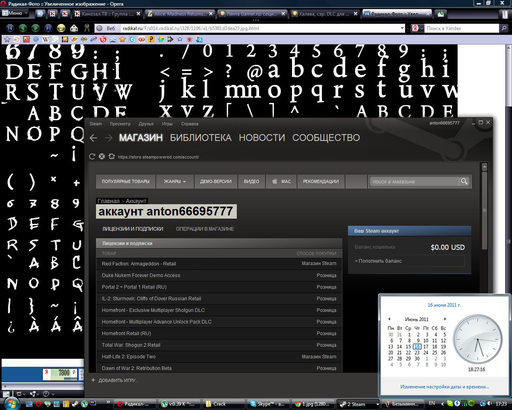Click the РЕКОМЕНДАЦИИ store button

click(321, 181)
